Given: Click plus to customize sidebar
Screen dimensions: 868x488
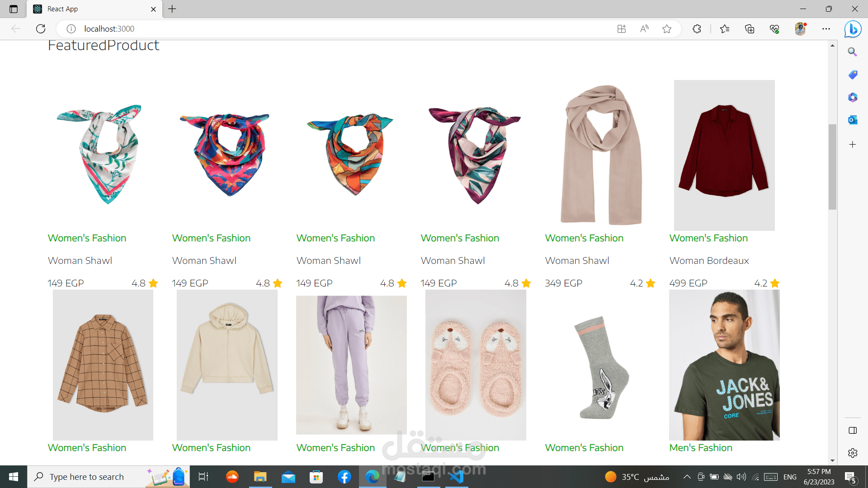Looking at the screenshot, I should point(853,145).
